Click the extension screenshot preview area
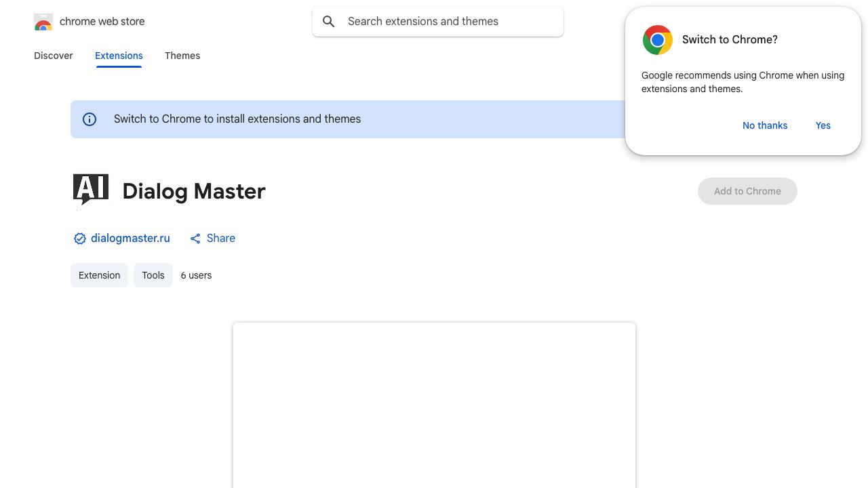The width and height of the screenshot is (868, 488). [434, 405]
